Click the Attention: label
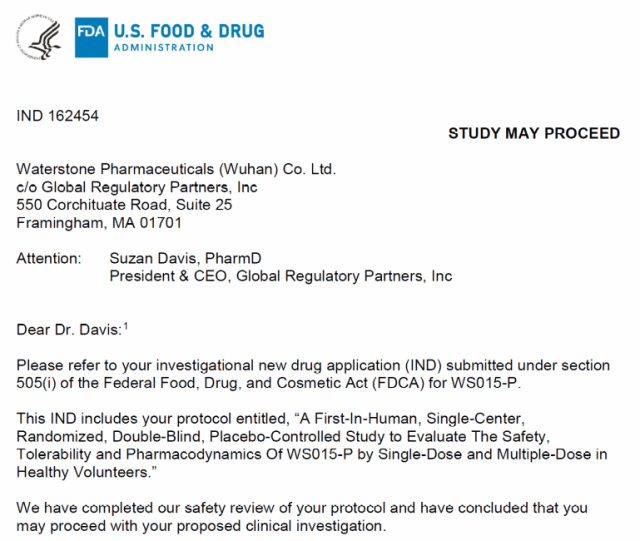Viewport: 640px width, 541px height. pyautogui.click(x=49, y=259)
